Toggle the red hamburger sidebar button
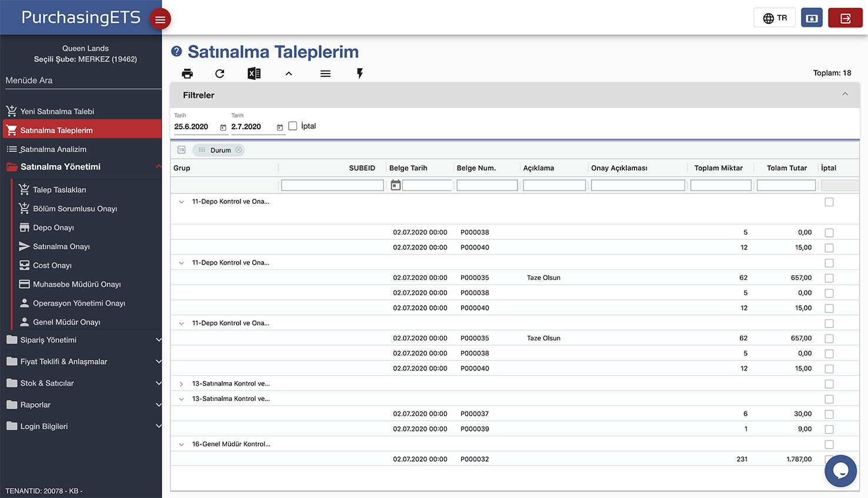 [160, 19]
